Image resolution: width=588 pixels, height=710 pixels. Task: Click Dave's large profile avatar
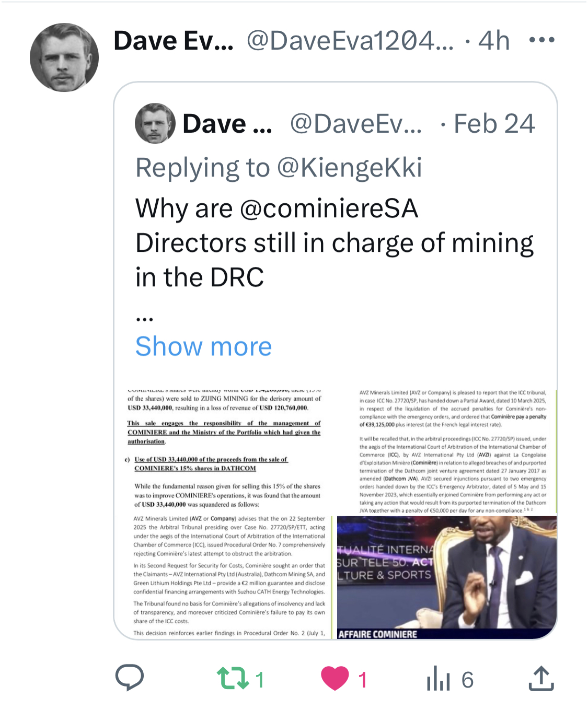pyautogui.click(x=64, y=57)
